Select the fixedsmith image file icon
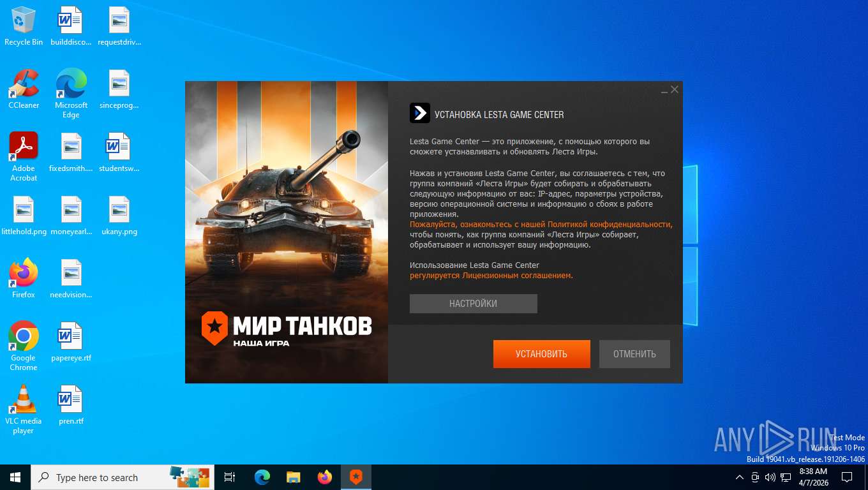Screen dimensions: 868x490 [x=71, y=153]
